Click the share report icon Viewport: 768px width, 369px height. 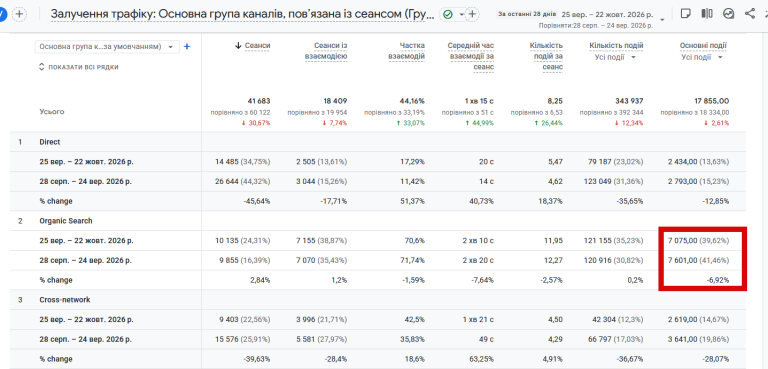(x=749, y=13)
